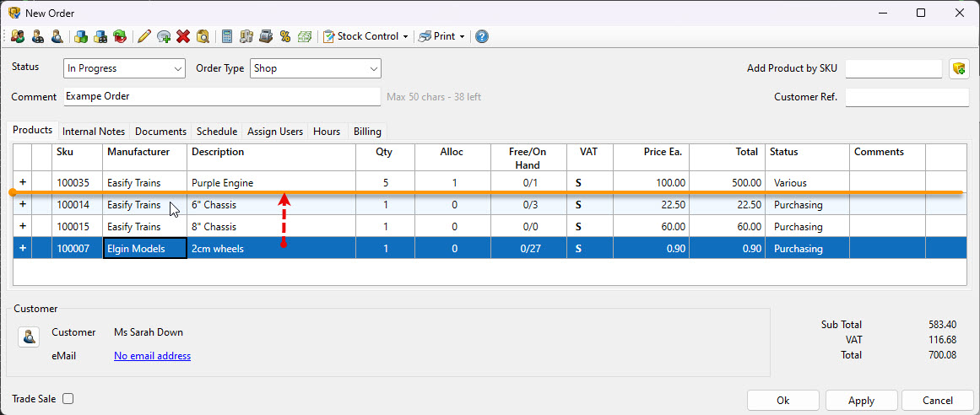Expand the 2cm wheels row plus sign
Viewport: 980px width, 415px height.
(x=23, y=249)
